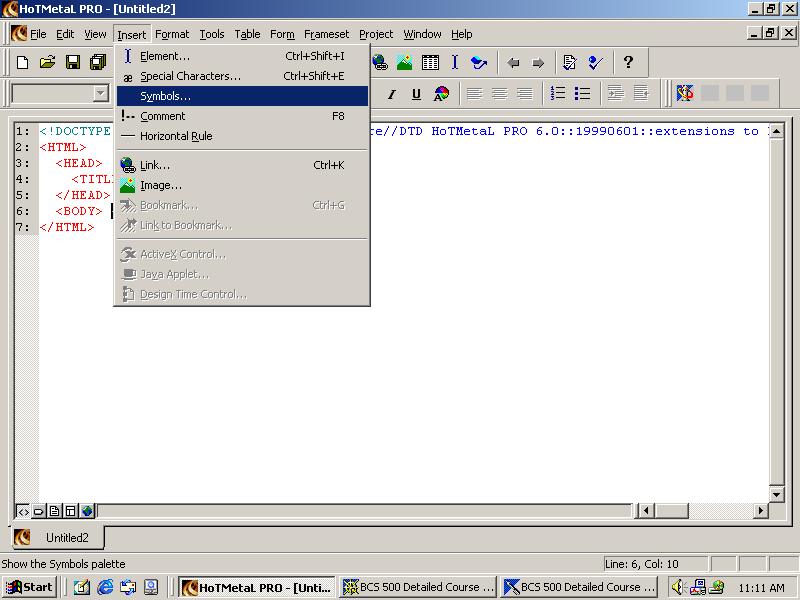Switch to Tags On view button
Viewport: 800px width, 600px height.
[39, 511]
